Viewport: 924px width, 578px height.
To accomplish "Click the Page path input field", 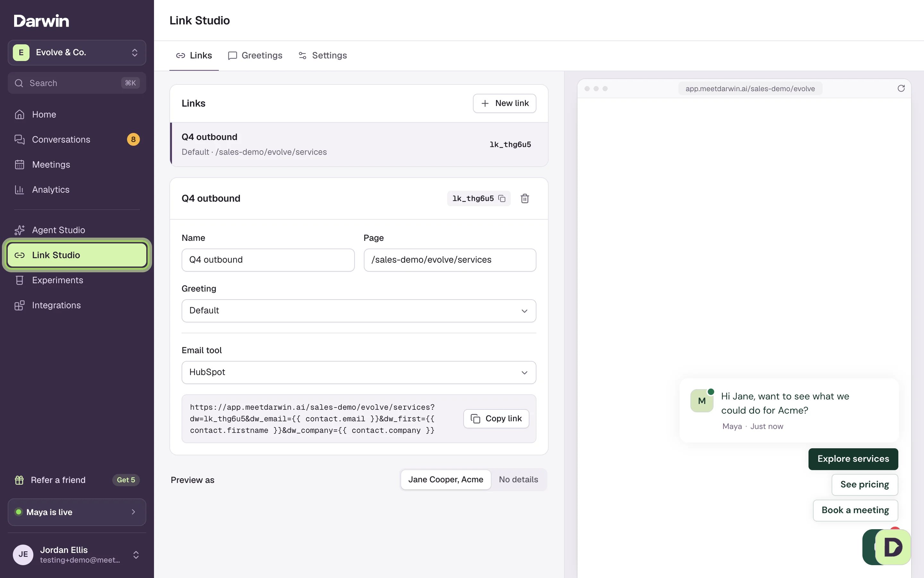I will point(450,260).
